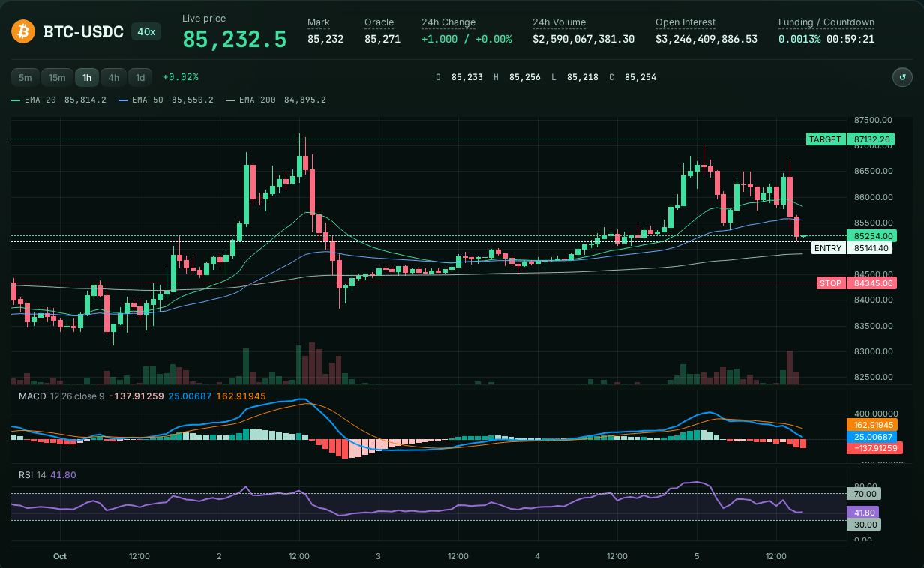Click the ENTRY price line label

tap(828, 248)
